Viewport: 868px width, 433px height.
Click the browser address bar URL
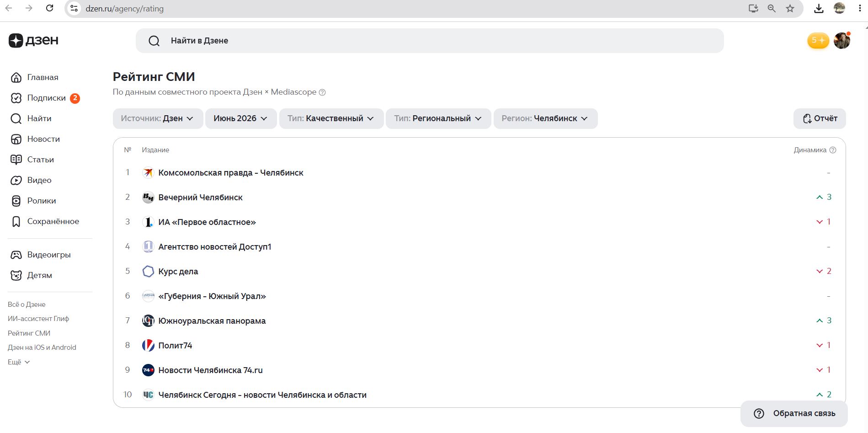(125, 9)
